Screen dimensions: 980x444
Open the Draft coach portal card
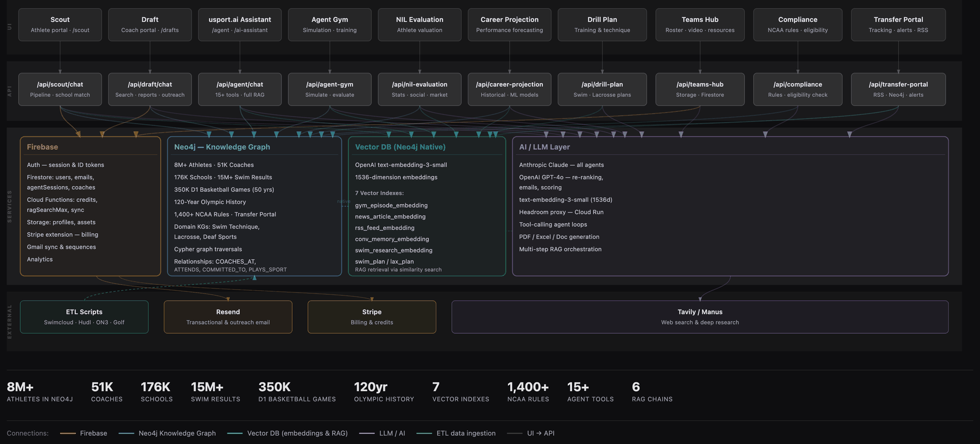tap(150, 25)
